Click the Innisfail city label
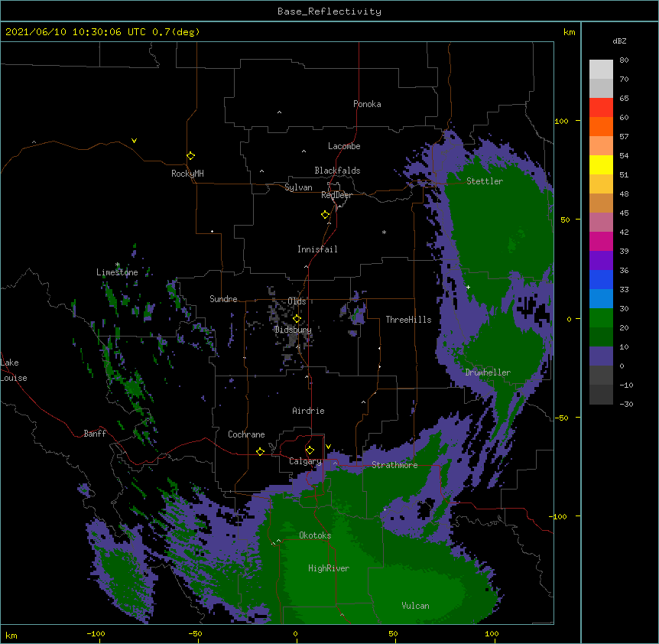The image size is (659, 644). pyautogui.click(x=317, y=249)
